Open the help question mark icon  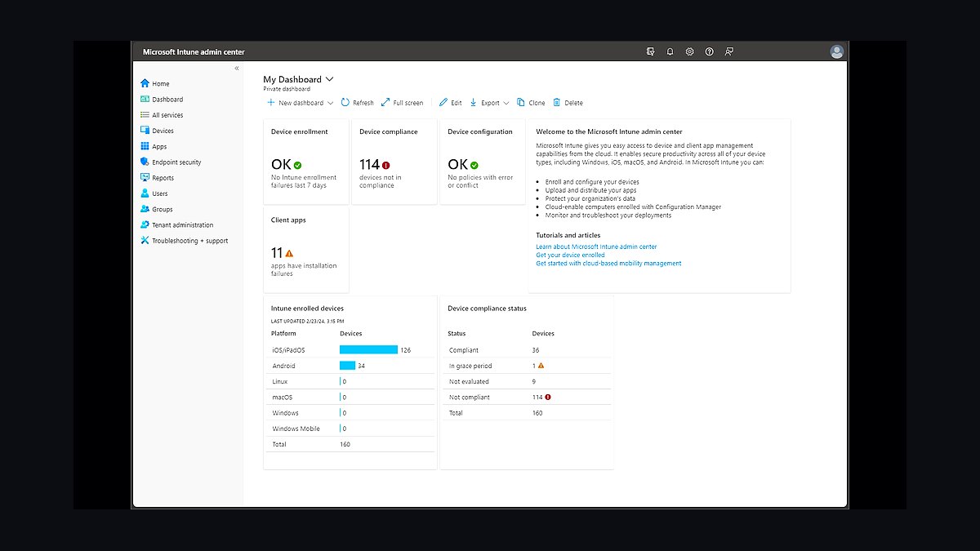coord(709,51)
